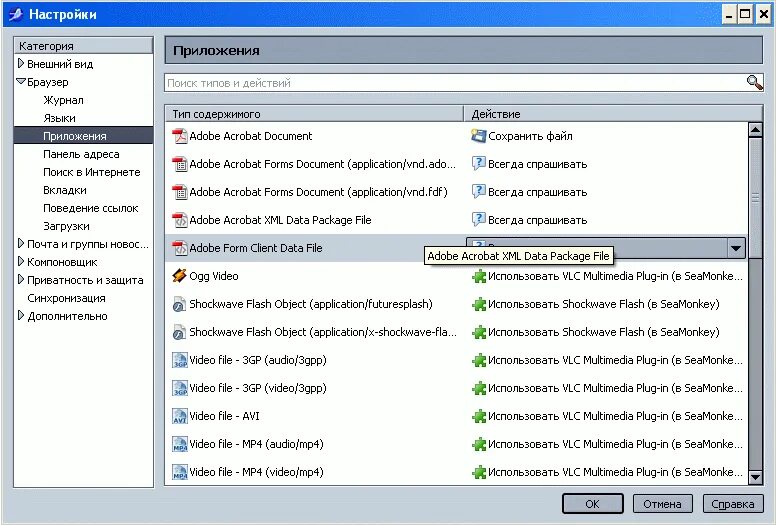Viewport: 776px width, 525px height.
Task: Open the Панель адреса settings
Action: (x=81, y=154)
